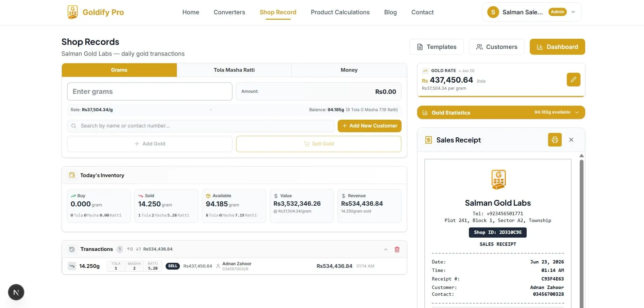Viewport: 644px width, 308px height.
Task: Click the Templates document icon
Action: [420, 47]
